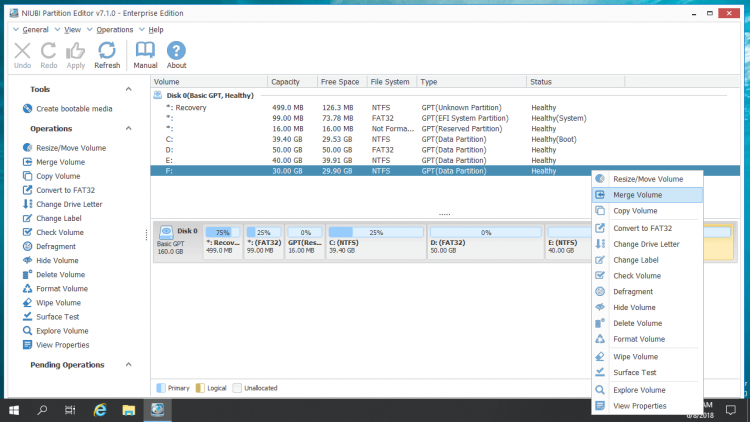Click sidebar Explore Volume icon

pyautogui.click(x=27, y=331)
